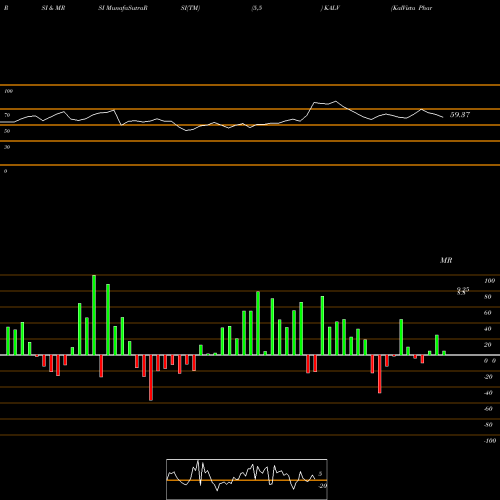Click the RSI axis label 70
Viewport: 500px width, 500px height.
[7, 115]
